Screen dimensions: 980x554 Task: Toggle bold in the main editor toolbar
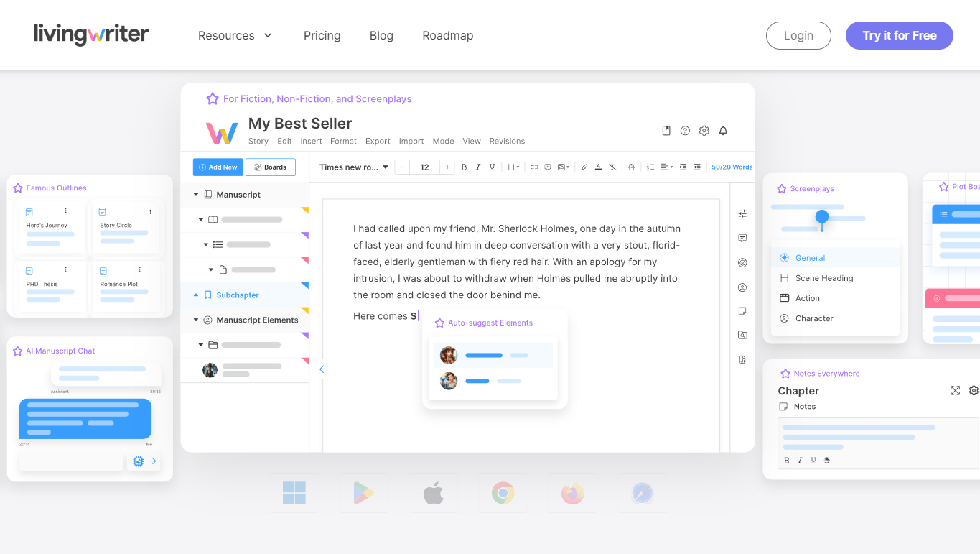[x=464, y=167]
